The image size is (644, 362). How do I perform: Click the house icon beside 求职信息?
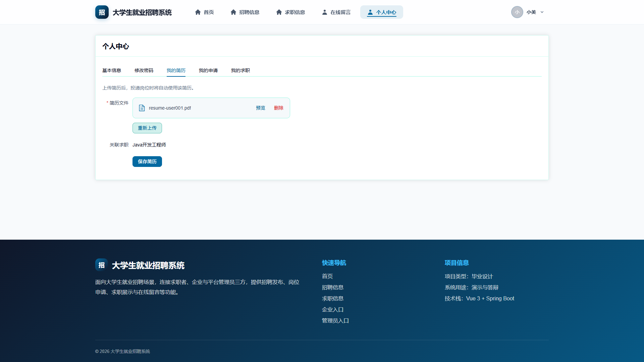[279, 12]
